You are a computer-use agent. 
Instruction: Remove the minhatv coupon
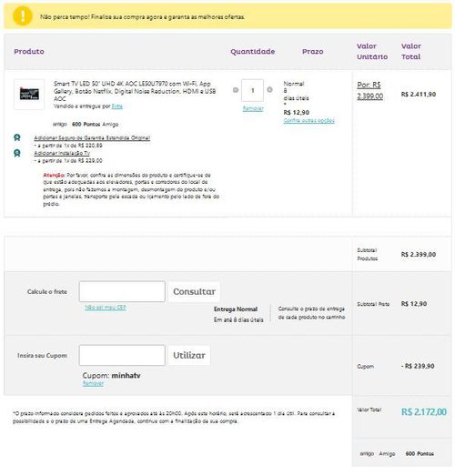(x=93, y=383)
